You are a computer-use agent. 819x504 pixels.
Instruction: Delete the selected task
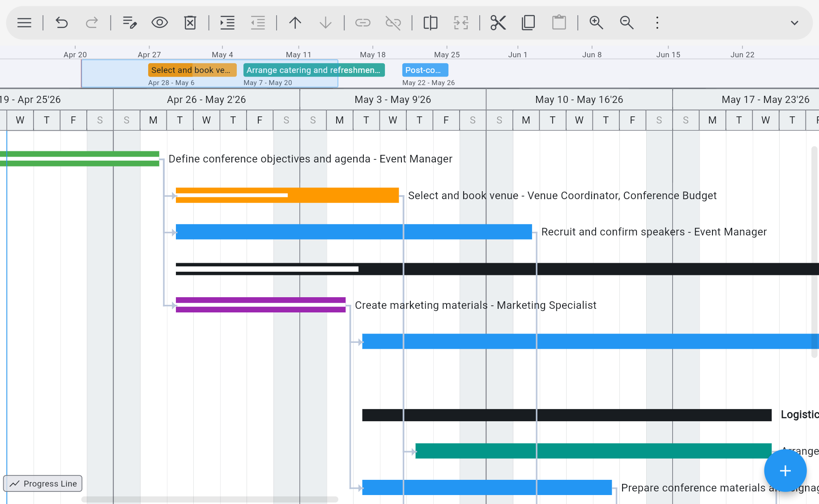(190, 22)
